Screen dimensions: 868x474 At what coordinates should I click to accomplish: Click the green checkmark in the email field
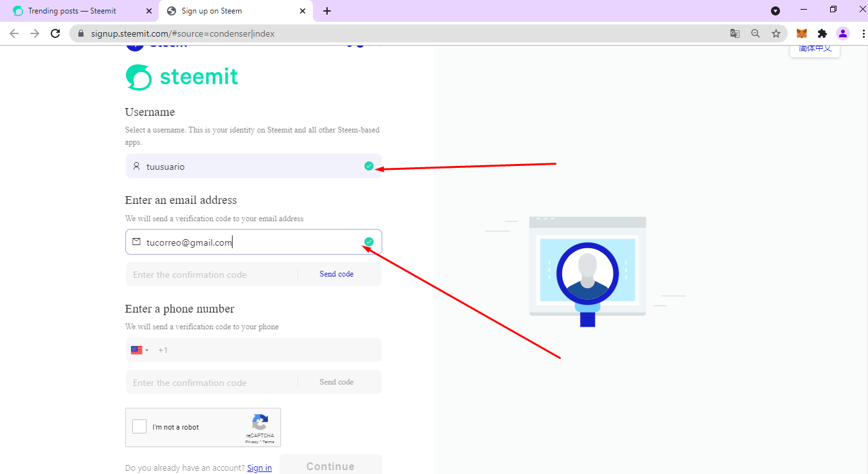pyautogui.click(x=369, y=242)
